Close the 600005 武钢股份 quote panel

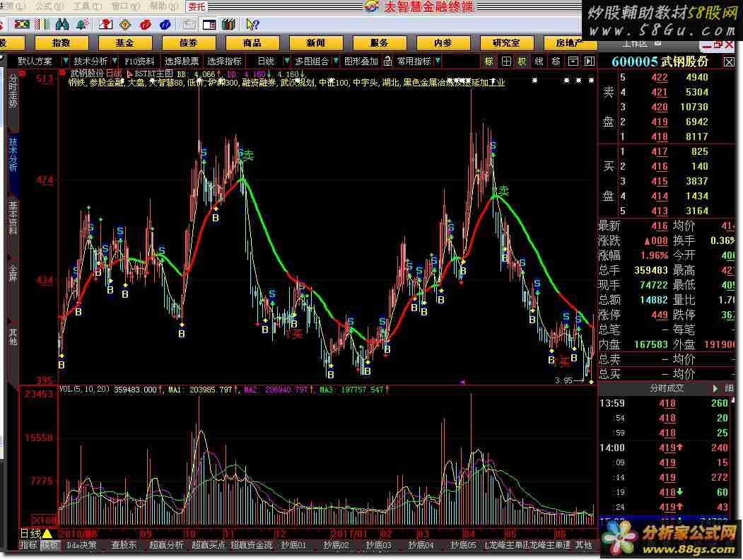pos(729,62)
